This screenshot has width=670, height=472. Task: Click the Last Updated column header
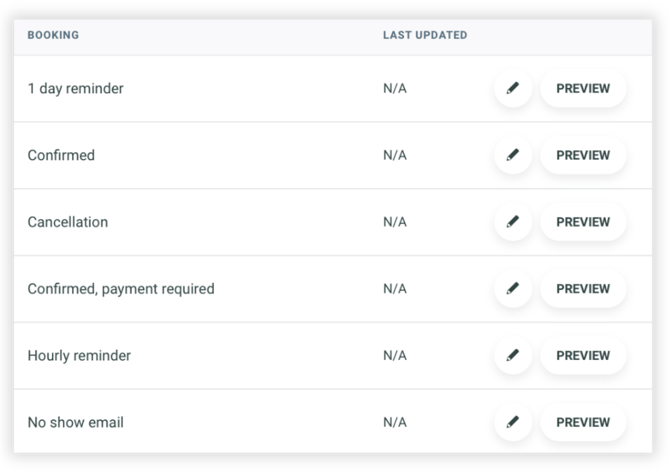[425, 36]
